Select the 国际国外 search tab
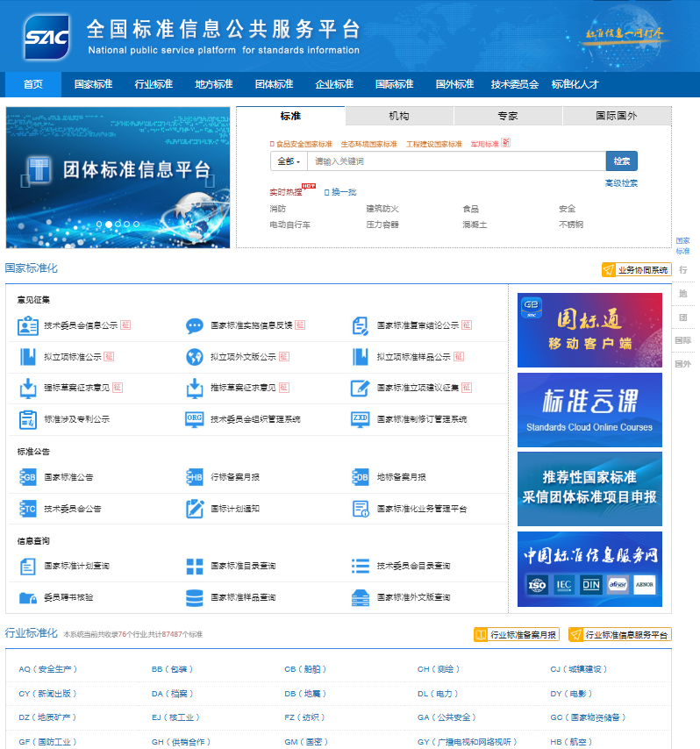 click(617, 116)
